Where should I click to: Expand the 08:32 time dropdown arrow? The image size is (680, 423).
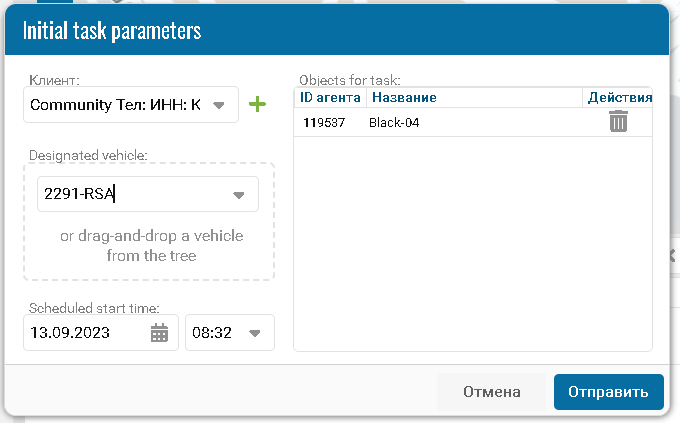pyautogui.click(x=254, y=333)
